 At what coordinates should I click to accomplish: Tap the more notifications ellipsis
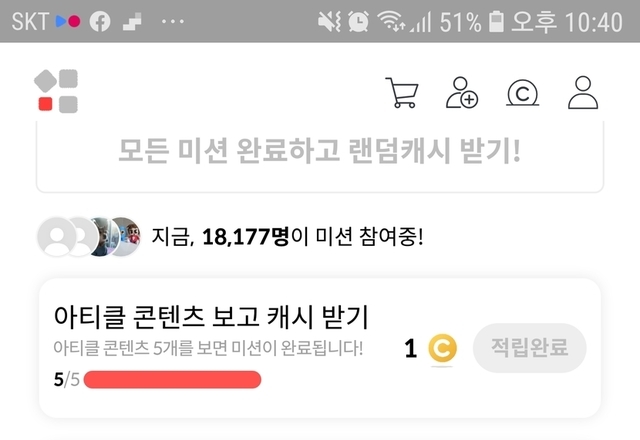click(173, 21)
